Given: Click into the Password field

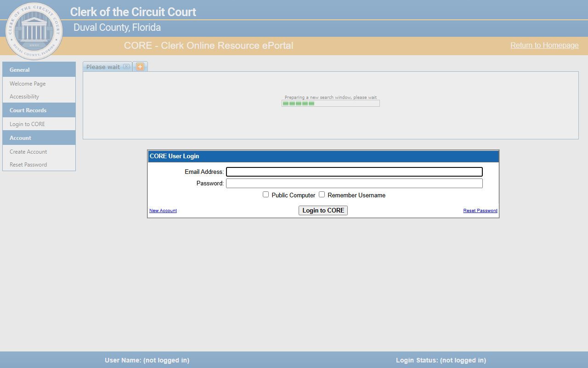Looking at the screenshot, I should tap(354, 184).
